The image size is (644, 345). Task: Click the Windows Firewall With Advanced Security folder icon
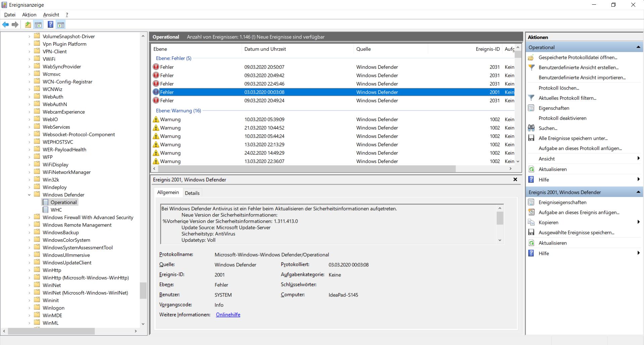coord(37,217)
